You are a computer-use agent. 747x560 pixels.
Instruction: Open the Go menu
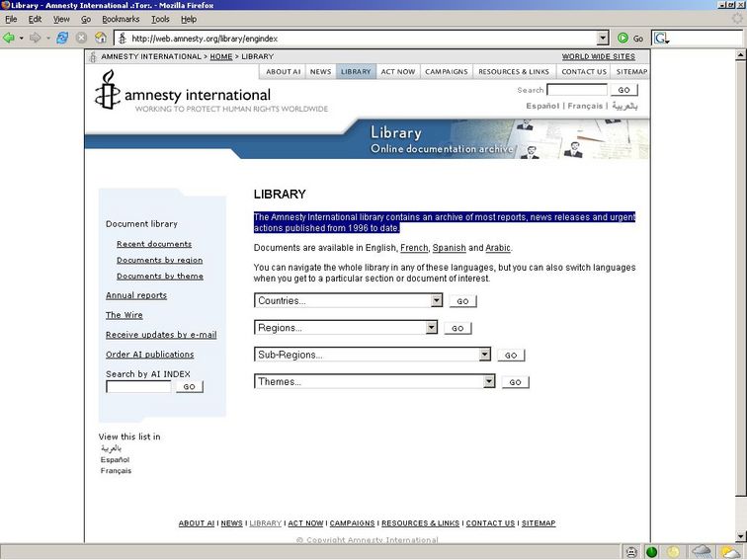click(x=86, y=19)
